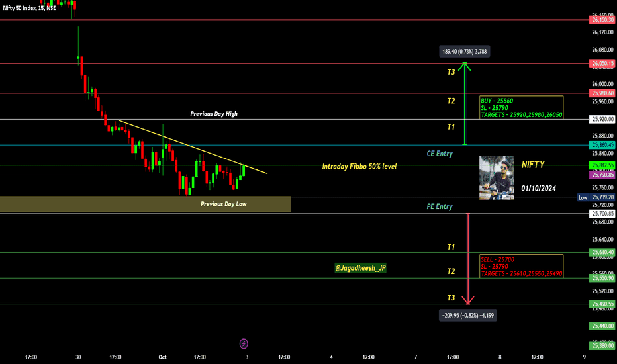
Task: Click the 25,812.55 green current price label
Action: [x=602, y=165]
